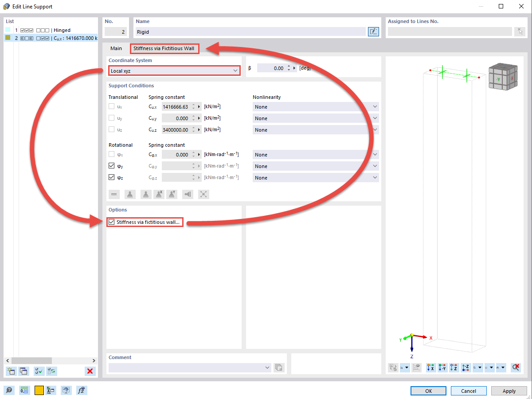The height and width of the screenshot is (399, 532).
Task: Click the New Line Support icon
Action: 11,371
